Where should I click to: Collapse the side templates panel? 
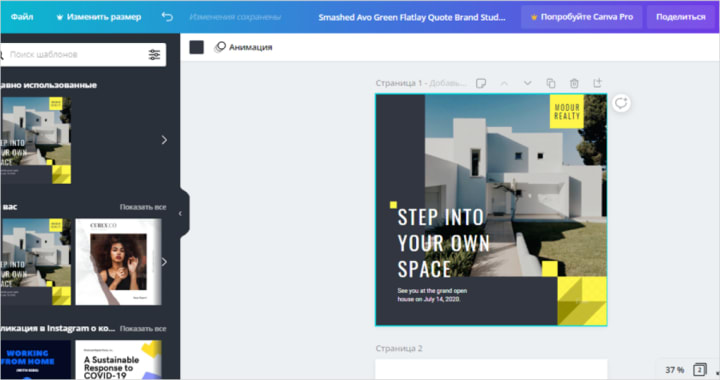coord(181,213)
